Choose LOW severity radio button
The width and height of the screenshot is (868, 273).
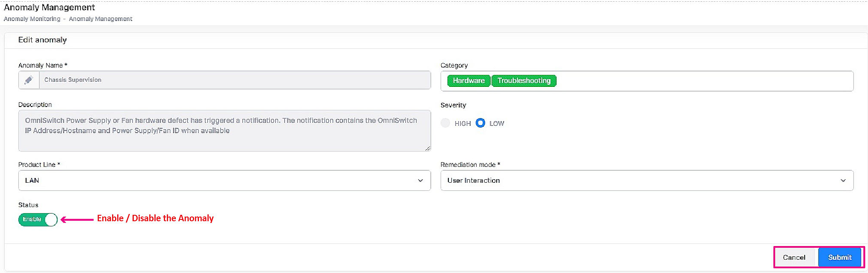(x=480, y=123)
